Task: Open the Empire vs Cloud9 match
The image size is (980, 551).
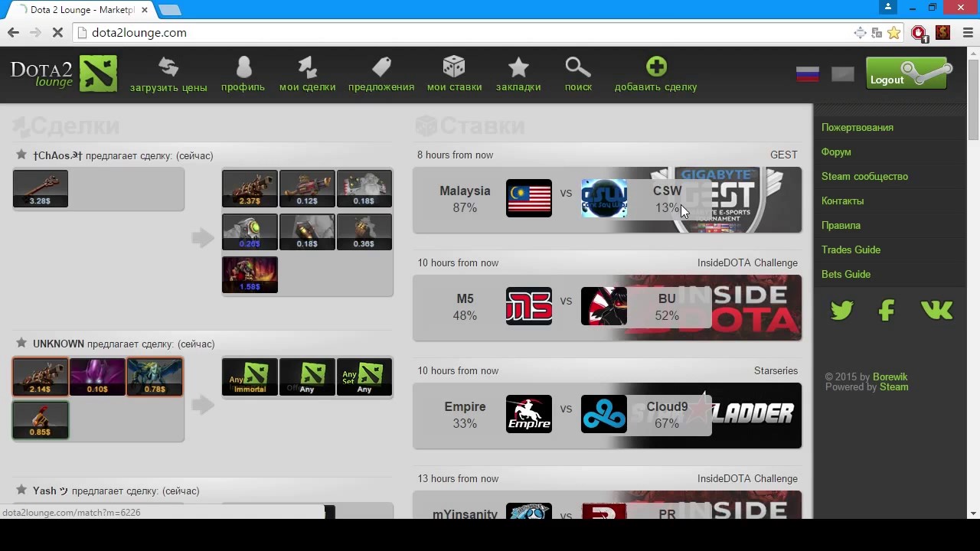Action: (607, 416)
